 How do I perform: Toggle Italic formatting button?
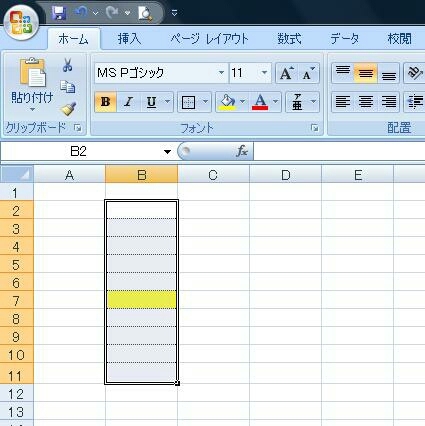tap(128, 102)
